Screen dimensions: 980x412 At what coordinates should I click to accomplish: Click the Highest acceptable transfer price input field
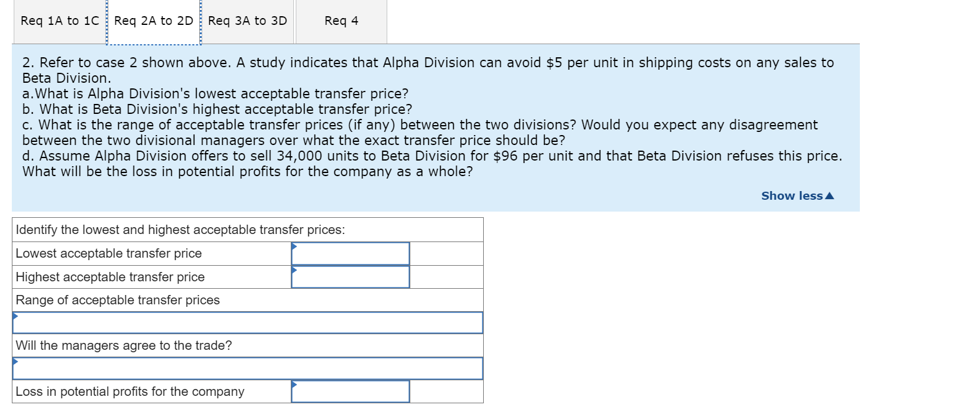pyautogui.click(x=350, y=276)
